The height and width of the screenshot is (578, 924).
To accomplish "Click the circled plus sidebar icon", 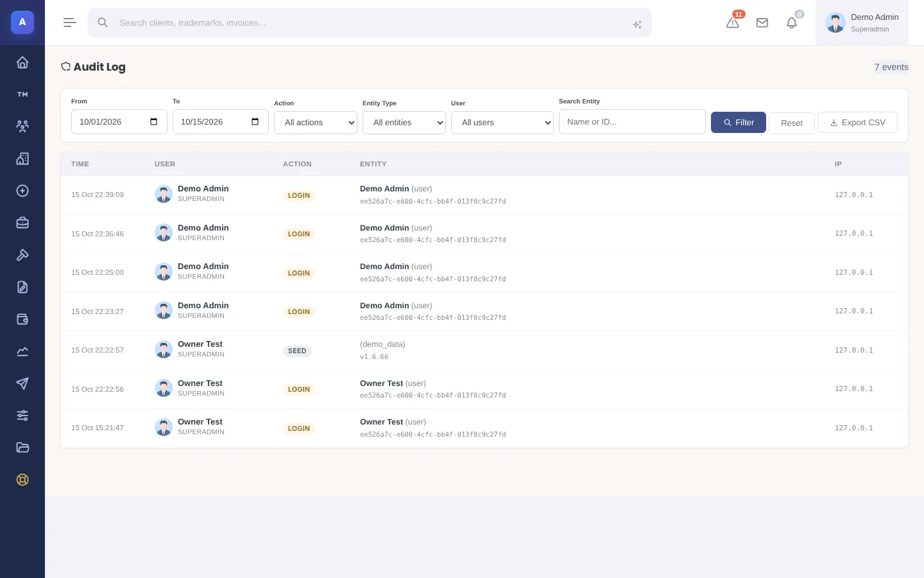I will coord(22,191).
